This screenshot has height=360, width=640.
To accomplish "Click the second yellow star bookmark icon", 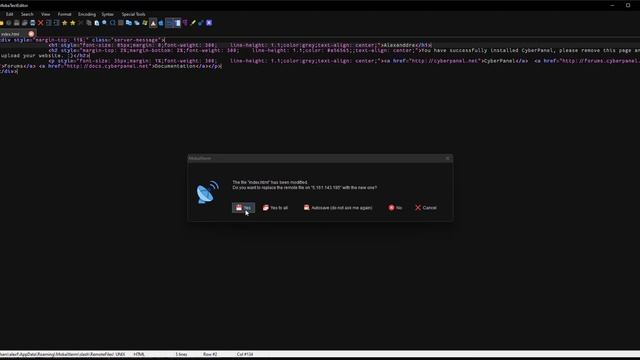I will pyautogui.click(x=73, y=23).
